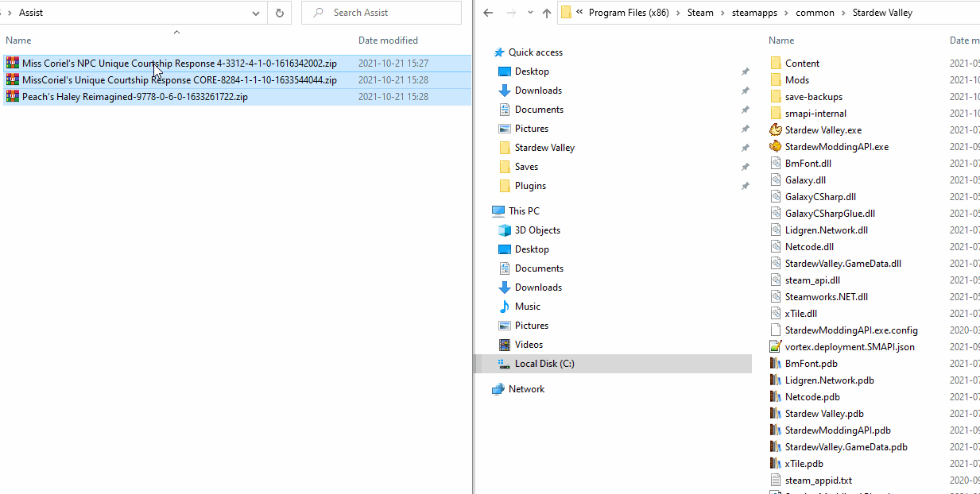Click the Search Assist field
This screenshot has height=494, width=980.
tap(382, 13)
